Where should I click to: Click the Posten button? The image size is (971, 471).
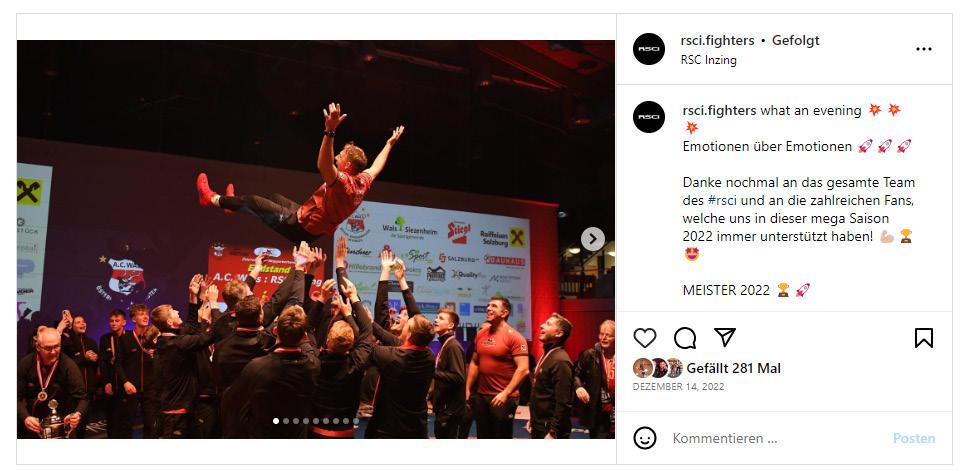click(914, 439)
